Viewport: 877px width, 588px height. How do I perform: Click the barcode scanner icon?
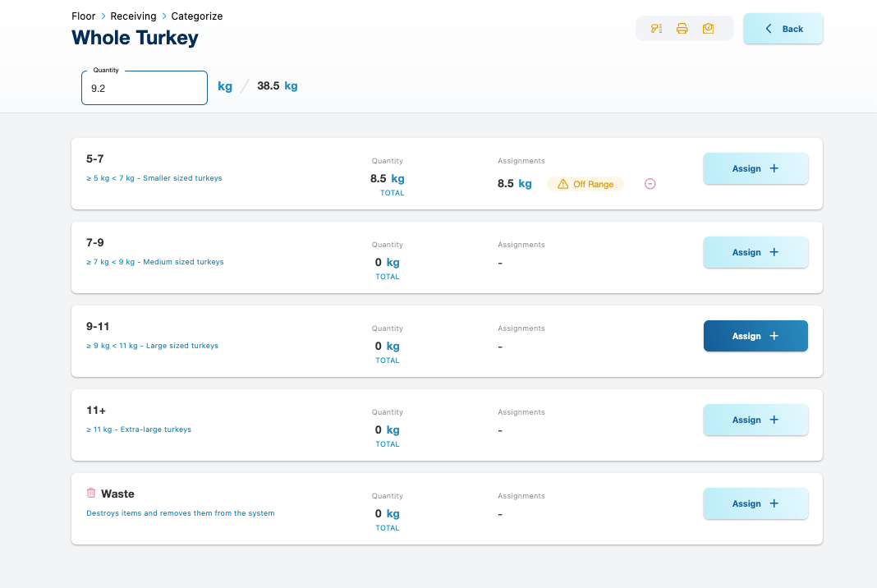click(x=656, y=29)
